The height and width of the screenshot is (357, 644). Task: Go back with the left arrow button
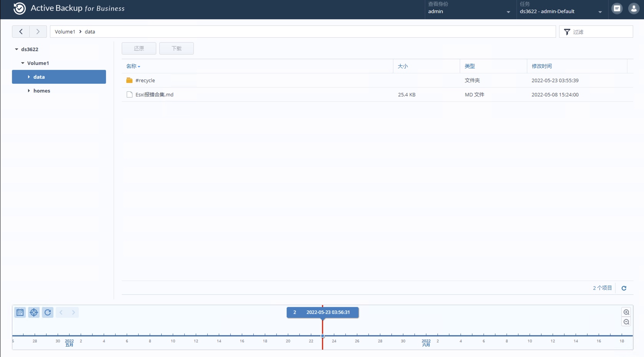(x=21, y=31)
